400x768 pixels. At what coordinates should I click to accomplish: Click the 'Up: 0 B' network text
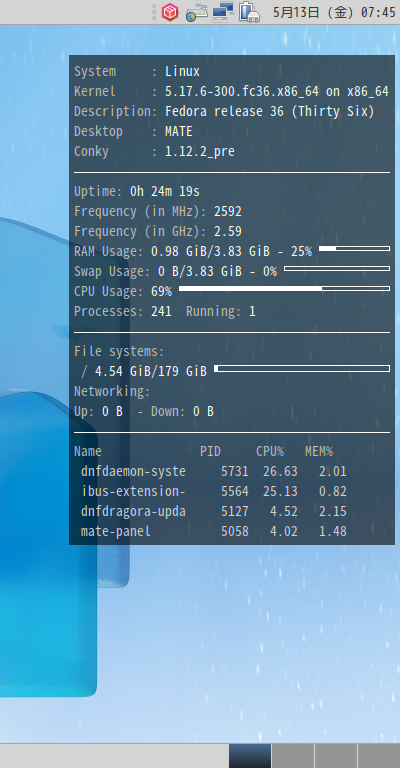(98, 411)
